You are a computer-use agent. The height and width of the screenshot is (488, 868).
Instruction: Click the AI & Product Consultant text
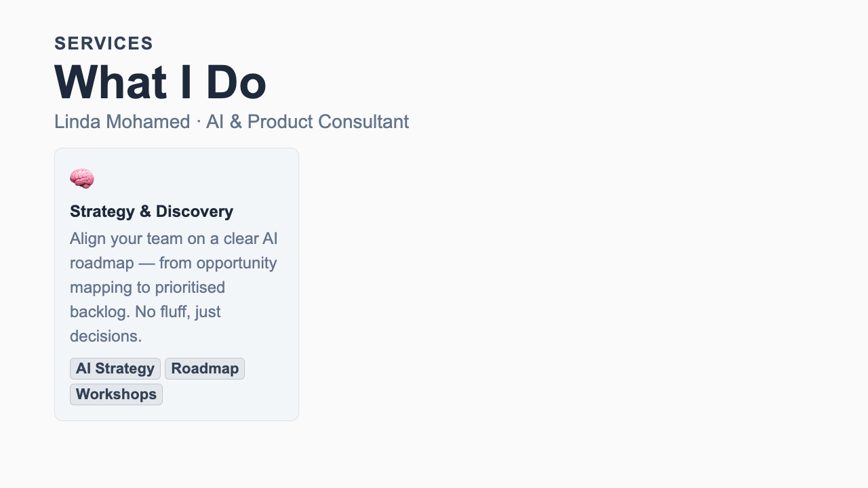(308, 121)
